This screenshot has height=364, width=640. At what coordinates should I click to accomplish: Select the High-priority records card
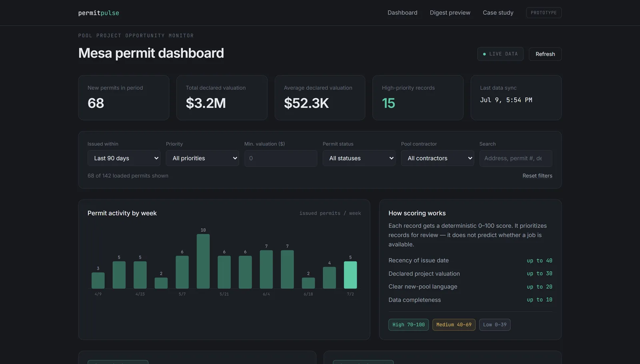coord(418,97)
